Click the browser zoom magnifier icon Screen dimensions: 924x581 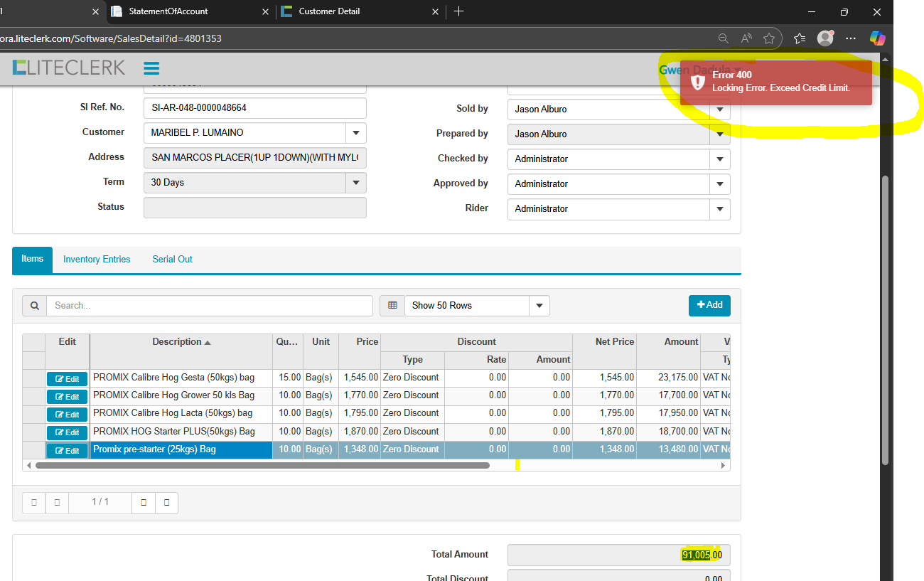click(x=723, y=38)
